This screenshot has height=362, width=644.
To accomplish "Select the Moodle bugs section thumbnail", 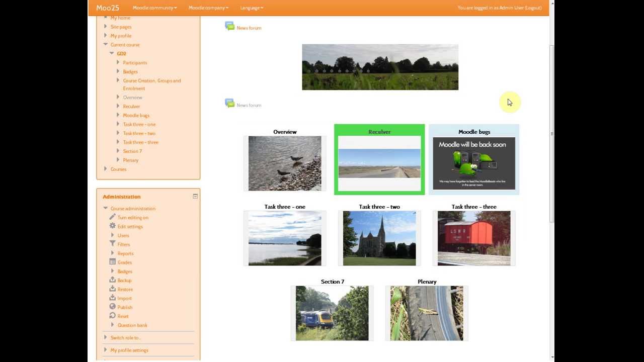I will click(x=474, y=163).
